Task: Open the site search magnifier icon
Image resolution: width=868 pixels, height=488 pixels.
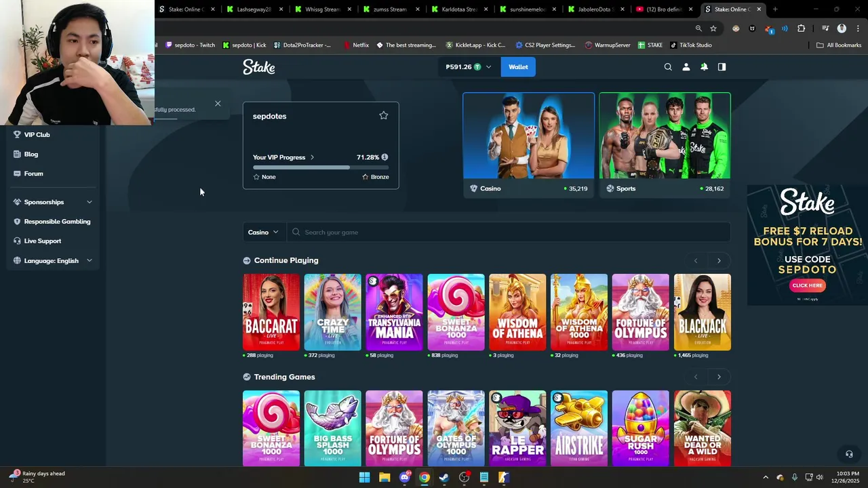Action: click(x=668, y=67)
